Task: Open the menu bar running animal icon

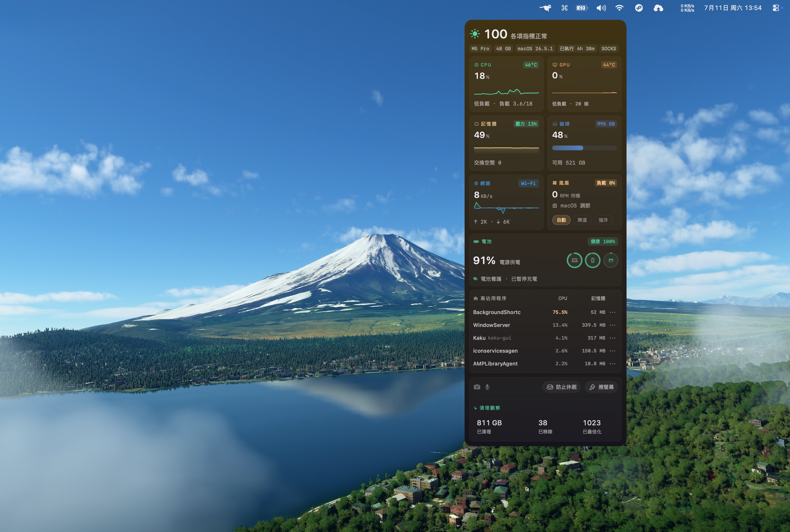Action: [545, 8]
